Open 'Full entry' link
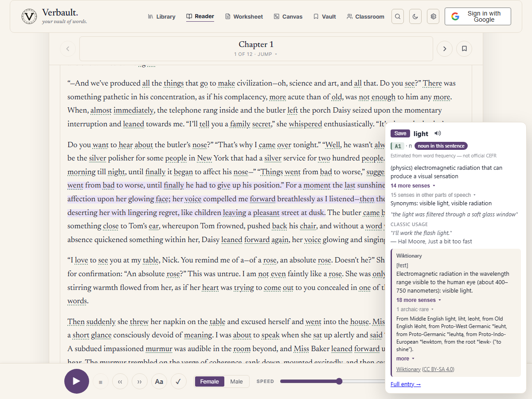532x399 pixels. tap(406, 384)
